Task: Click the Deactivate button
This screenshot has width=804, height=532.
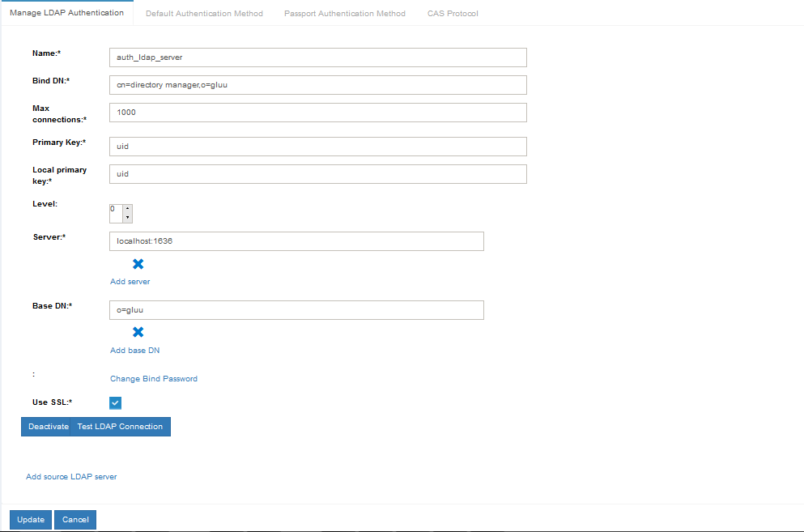Action: click(x=47, y=427)
